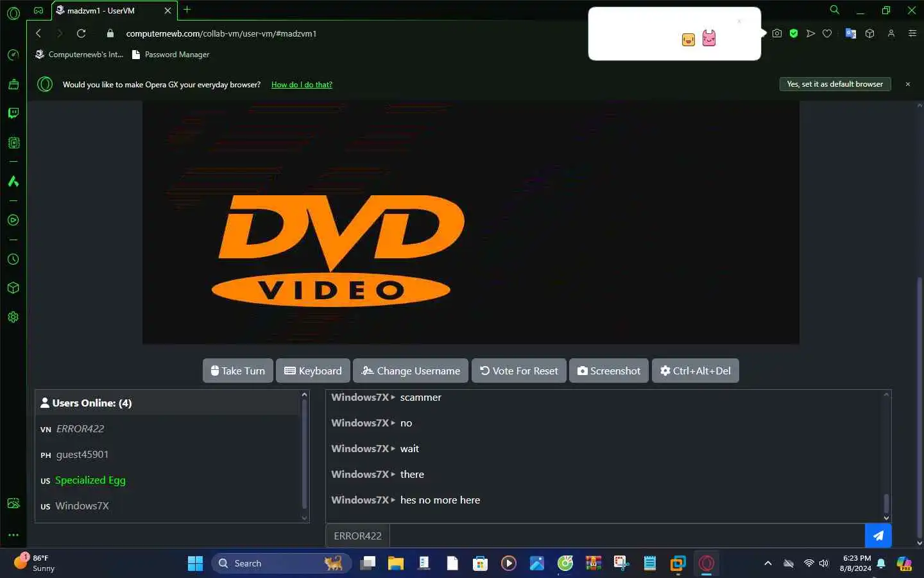Open the three-dots sidebar setup menu
The height and width of the screenshot is (578, 924).
[x=13, y=534]
